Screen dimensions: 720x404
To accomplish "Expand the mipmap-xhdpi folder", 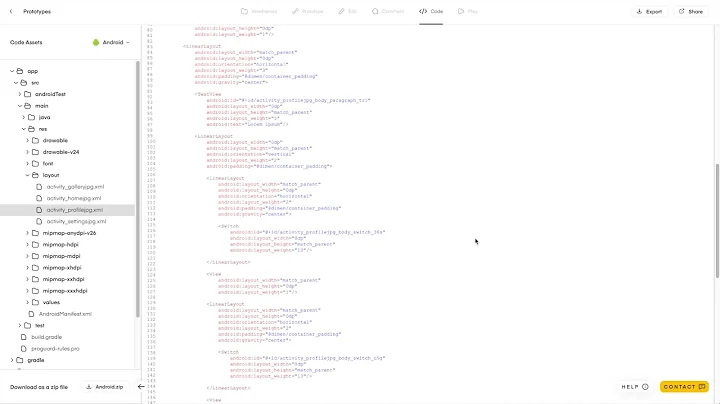I will pyautogui.click(x=28, y=268).
